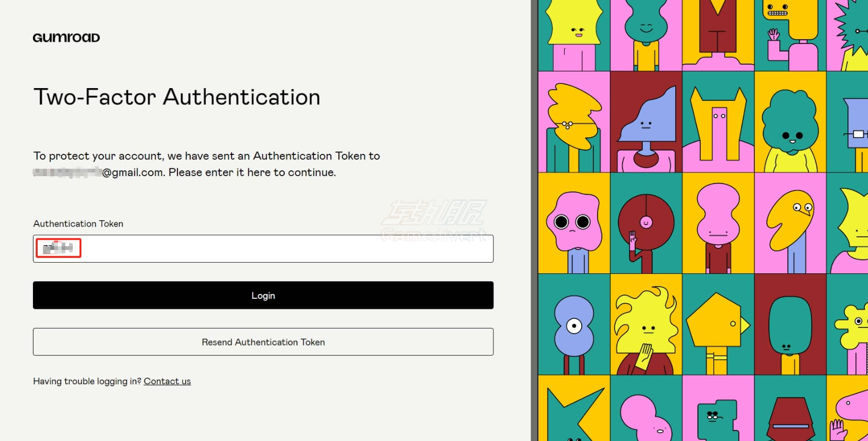Click the pink blob with big black eyes
This screenshot has width=868, height=441.
pyautogui.click(x=574, y=223)
